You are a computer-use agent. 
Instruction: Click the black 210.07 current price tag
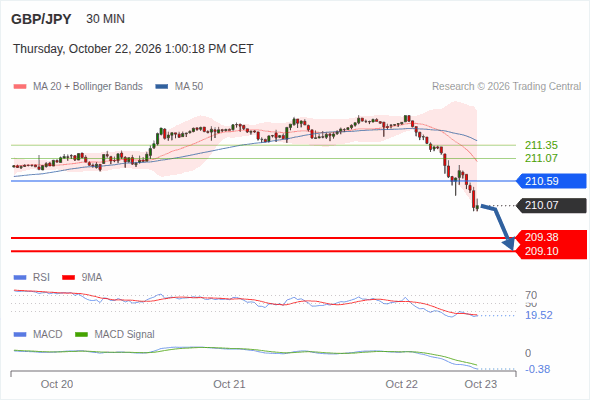point(551,205)
